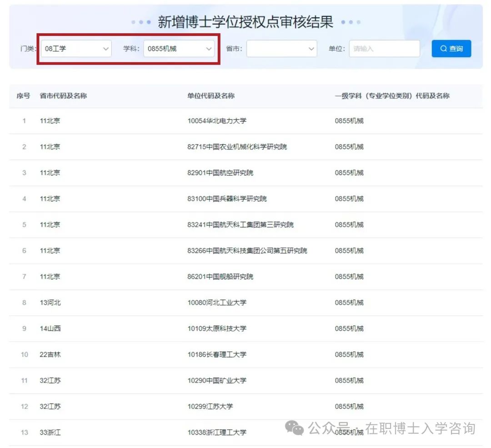
Task: Click the 单位 text input field
Action: click(384, 49)
